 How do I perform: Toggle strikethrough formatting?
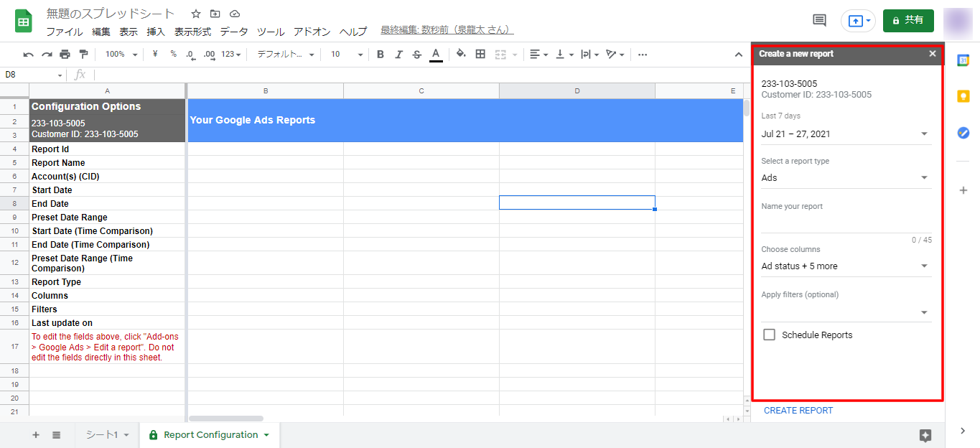pos(417,54)
